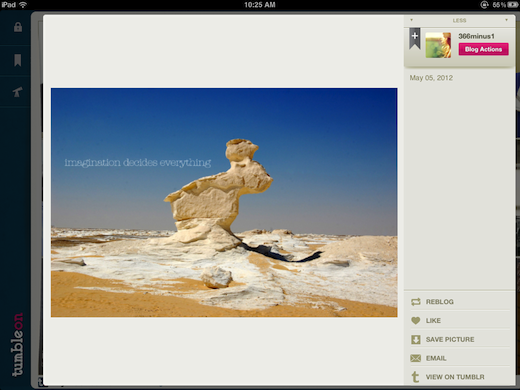Tap the email envelope icon

click(x=416, y=358)
